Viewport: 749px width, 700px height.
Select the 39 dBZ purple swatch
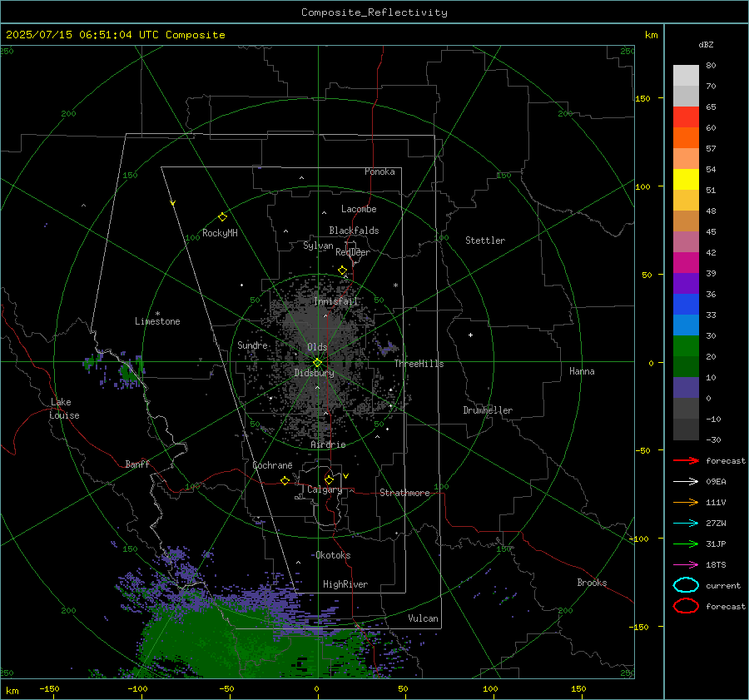[686, 283]
